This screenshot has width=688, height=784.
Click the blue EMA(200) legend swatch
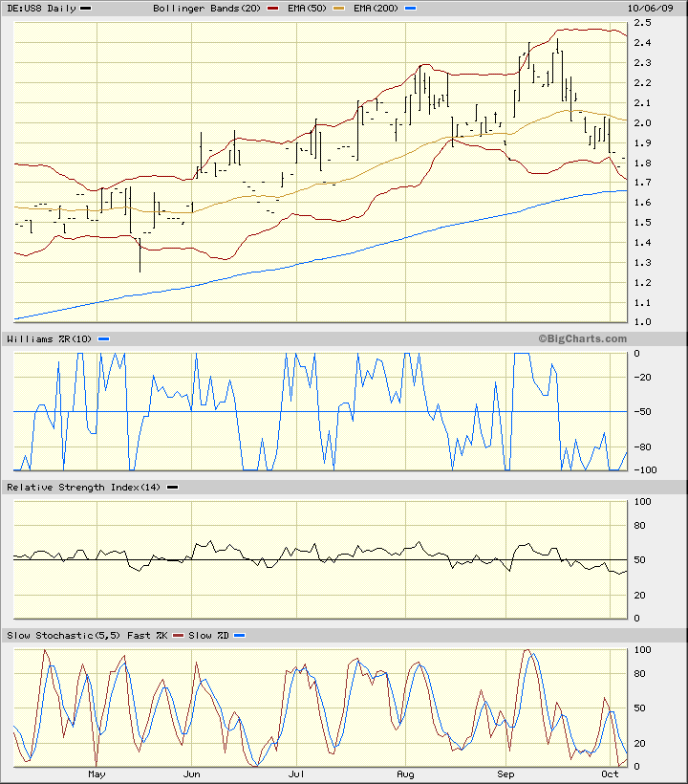click(410, 9)
